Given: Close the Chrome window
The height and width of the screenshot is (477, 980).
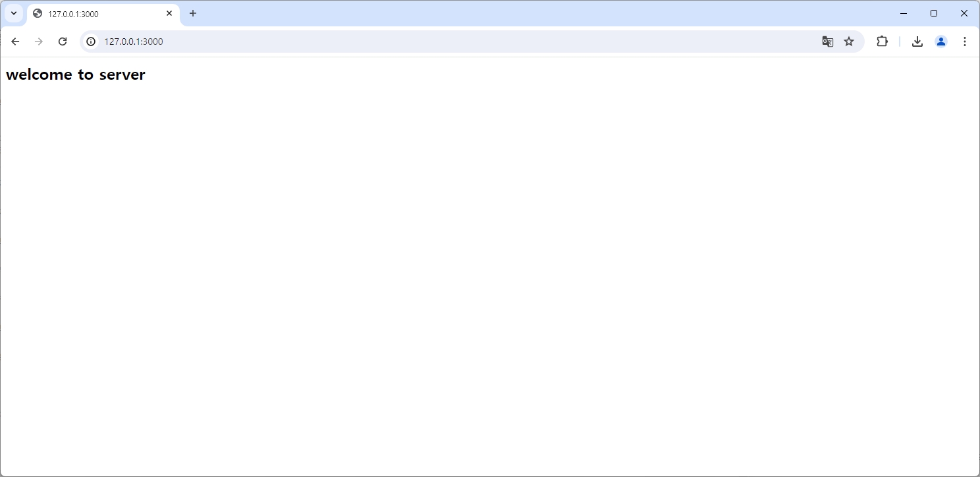Looking at the screenshot, I should 964,13.
